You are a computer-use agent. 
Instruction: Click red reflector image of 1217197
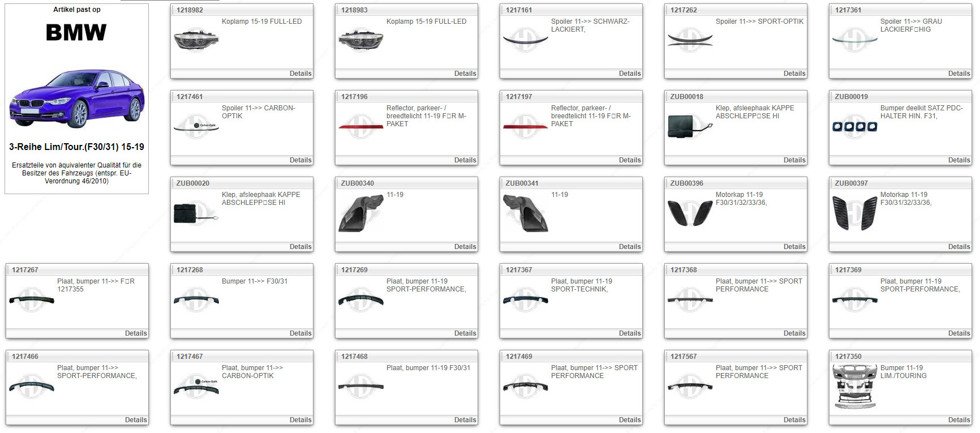(525, 126)
